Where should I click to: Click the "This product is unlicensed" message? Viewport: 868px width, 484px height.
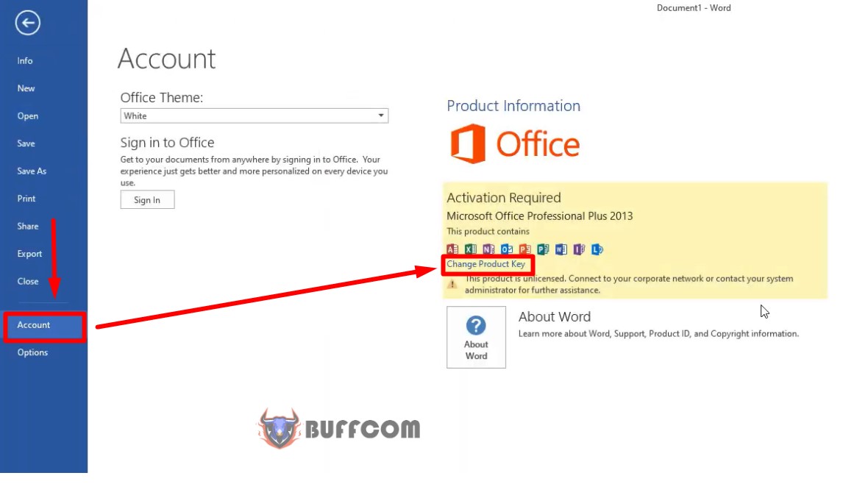pyautogui.click(x=629, y=284)
